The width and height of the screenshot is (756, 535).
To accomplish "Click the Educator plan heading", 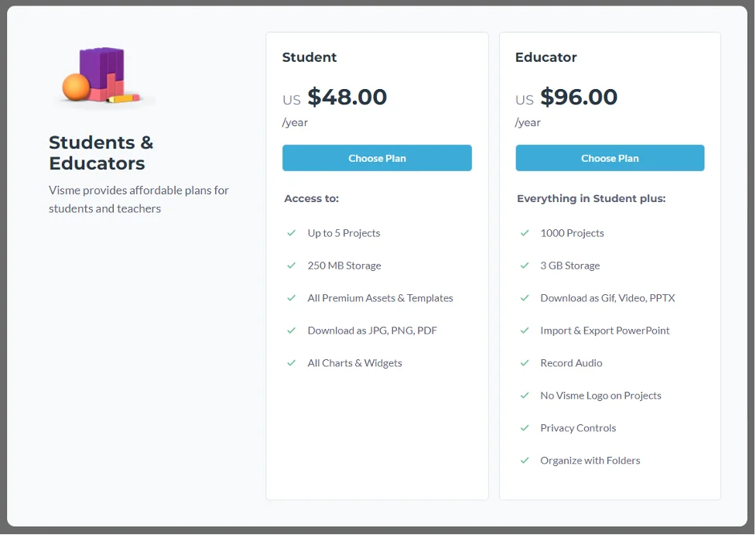I will click(546, 57).
